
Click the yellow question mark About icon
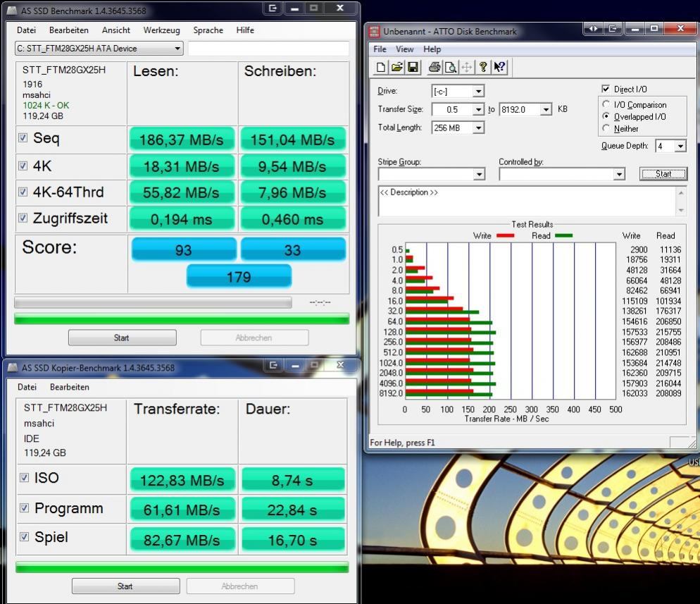[x=483, y=68]
